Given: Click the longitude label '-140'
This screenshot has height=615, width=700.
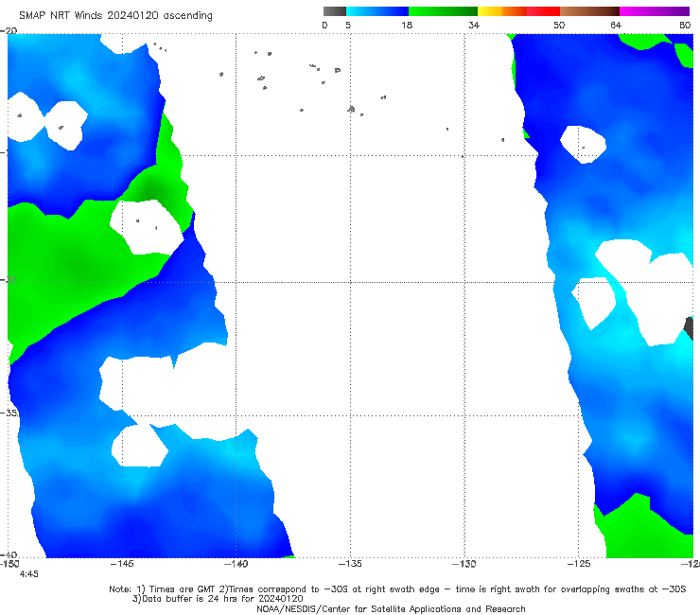Looking at the screenshot, I should pos(236,564).
